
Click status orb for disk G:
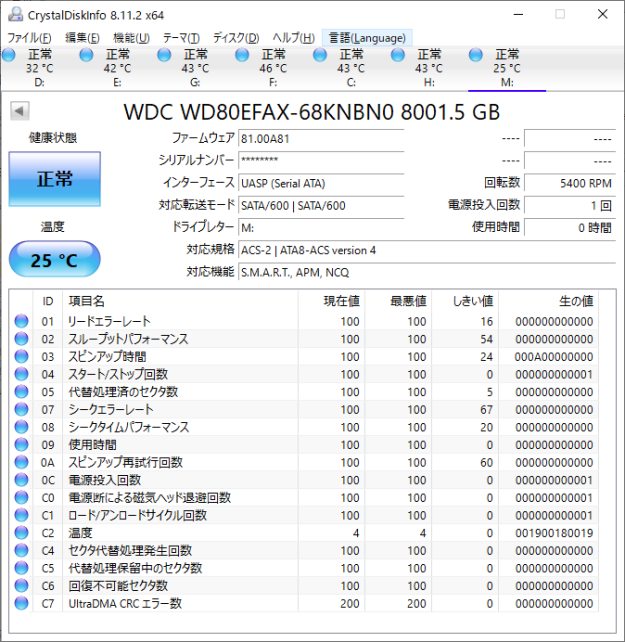164,55
